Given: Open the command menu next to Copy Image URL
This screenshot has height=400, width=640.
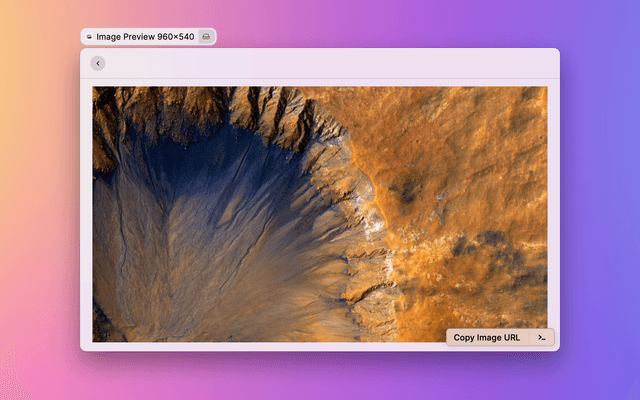Looking at the screenshot, I should click(x=541, y=337).
